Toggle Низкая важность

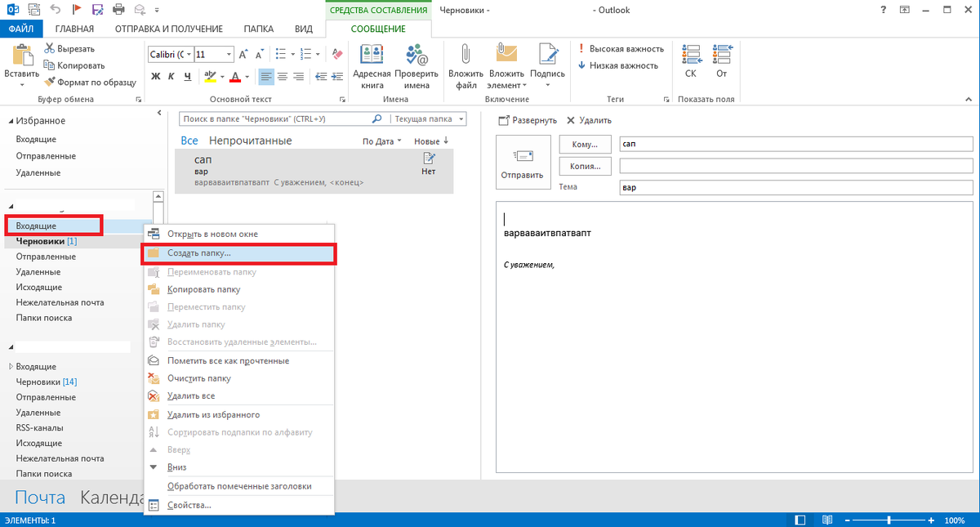pyautogui.click(x=617, y=65)
